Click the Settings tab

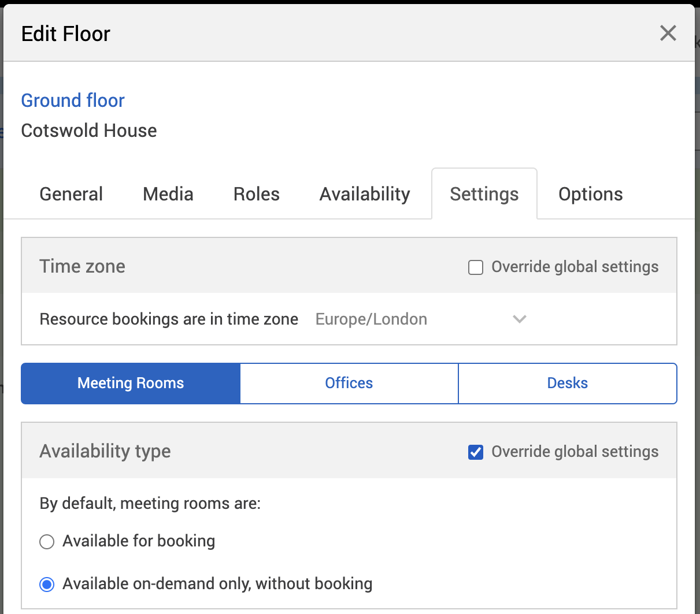[484, 194]
